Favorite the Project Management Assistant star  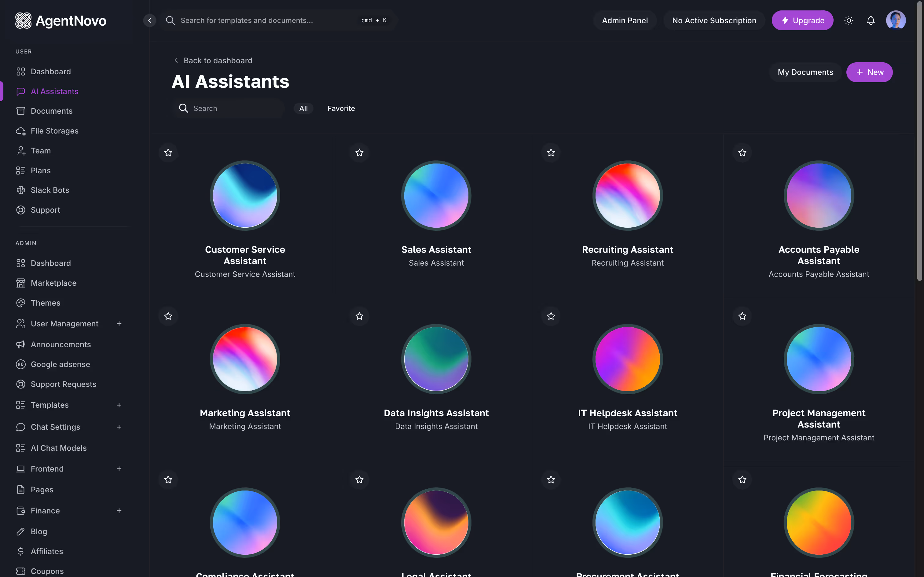742,316
